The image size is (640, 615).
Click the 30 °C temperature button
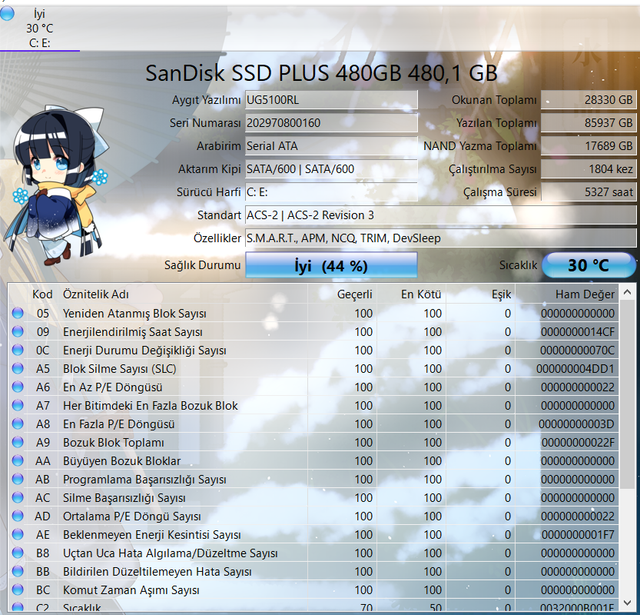588,266
